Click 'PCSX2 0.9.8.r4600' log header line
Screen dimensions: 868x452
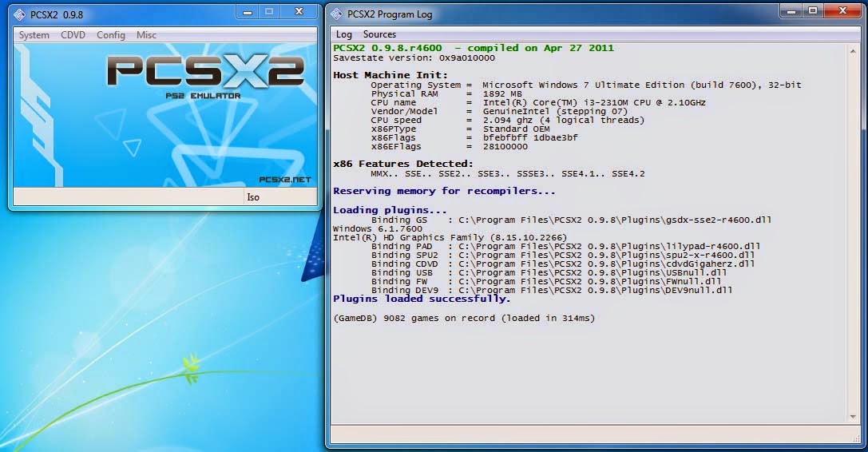[x=474, y=48]
